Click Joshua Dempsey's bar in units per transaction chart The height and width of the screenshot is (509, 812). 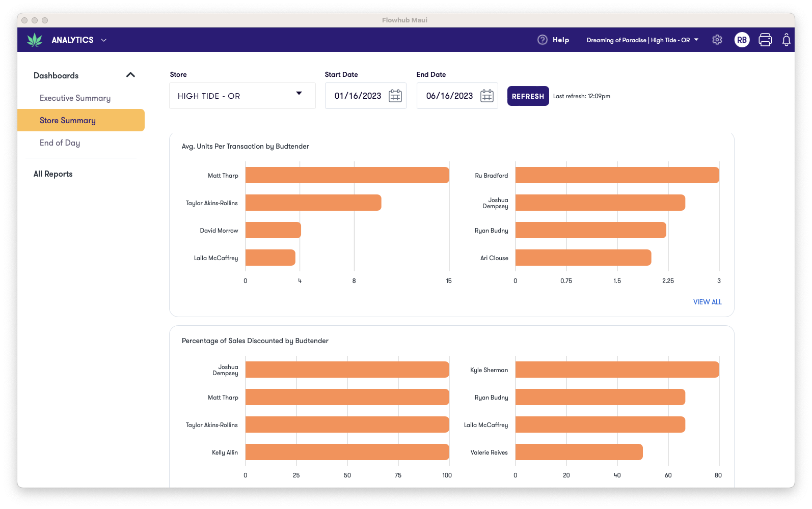click(x=600, y=203)
